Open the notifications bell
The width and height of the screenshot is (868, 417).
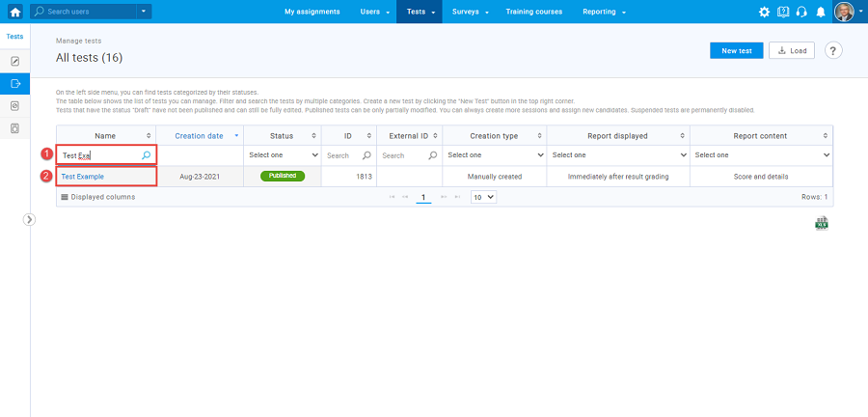tap(821, 13)
